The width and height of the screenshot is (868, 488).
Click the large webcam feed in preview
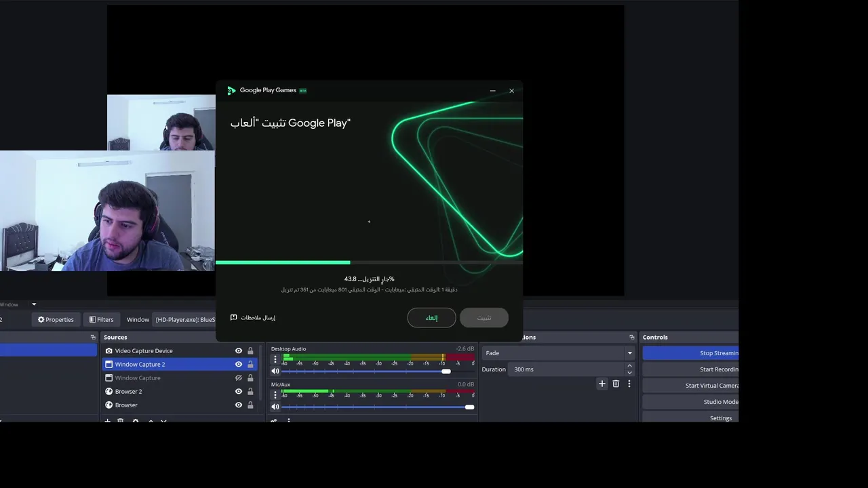pyautogui.click(x=107, y=211)
